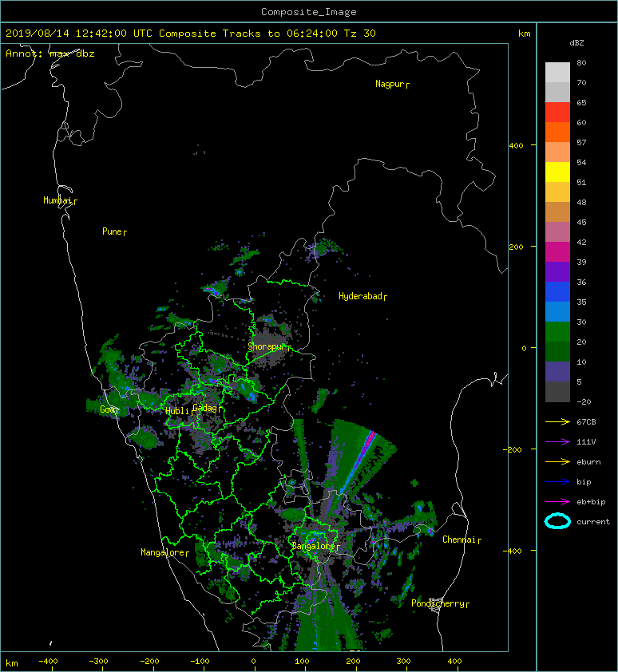This screenshot has width=618, height=672.
Task: Select the Bangalore city label
Action: [x=315, y=547]
